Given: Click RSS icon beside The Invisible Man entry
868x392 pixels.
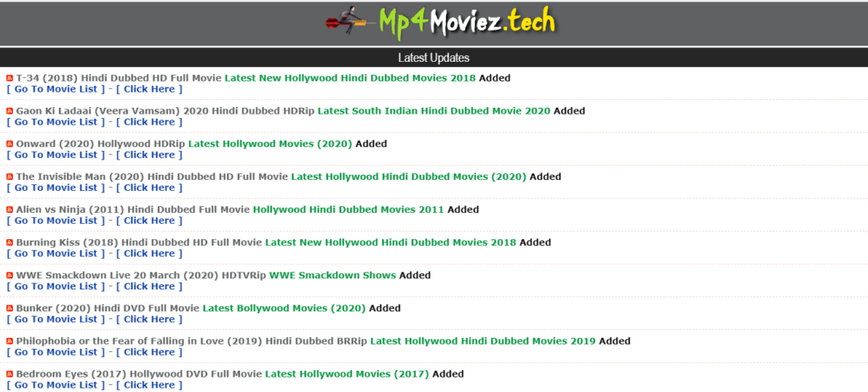Looking at the screenshot, I should coord(9,176).
